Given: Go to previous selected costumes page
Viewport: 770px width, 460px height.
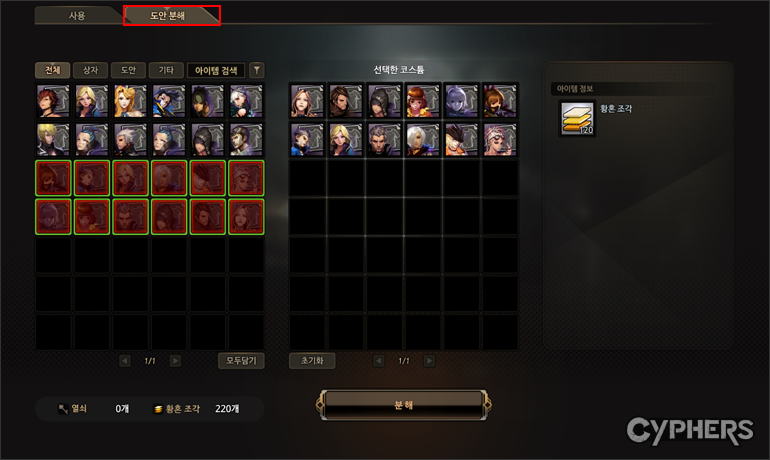Looking at the screenshot, I should [x=379, y=361].
